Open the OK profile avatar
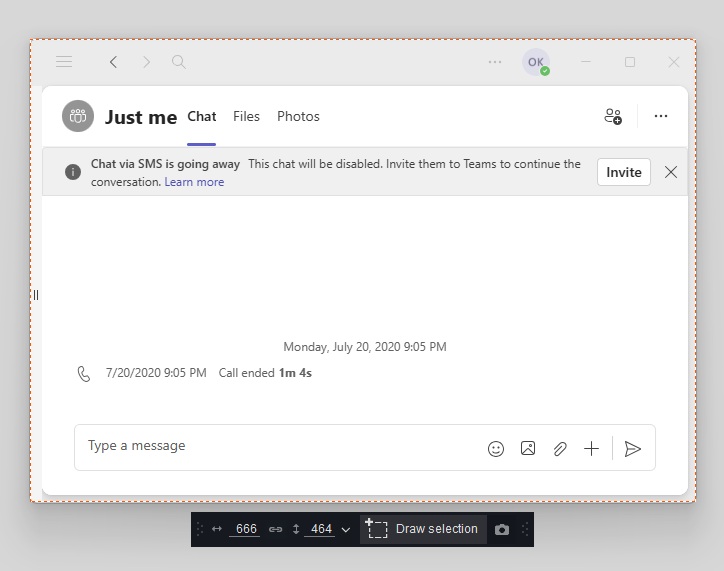Image resolution: width=724 pixels, height=571 pixels. pos(536,62)
